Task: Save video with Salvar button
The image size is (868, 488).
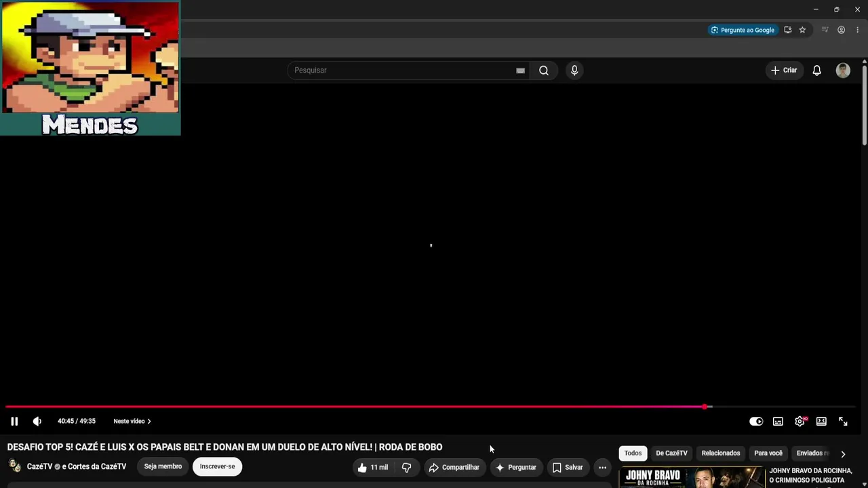Action: (x=568, y=467)
